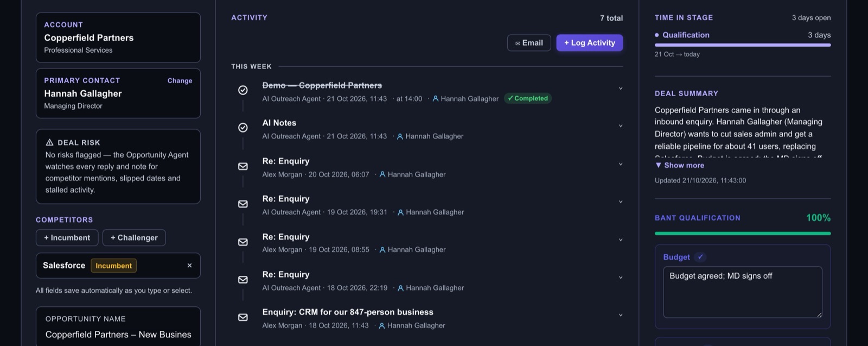Screen dimensions: 868x346
Task: Click the envelope icon for the 19 Oct 08:55 Re: Enquiry
Action: point(243,242)
